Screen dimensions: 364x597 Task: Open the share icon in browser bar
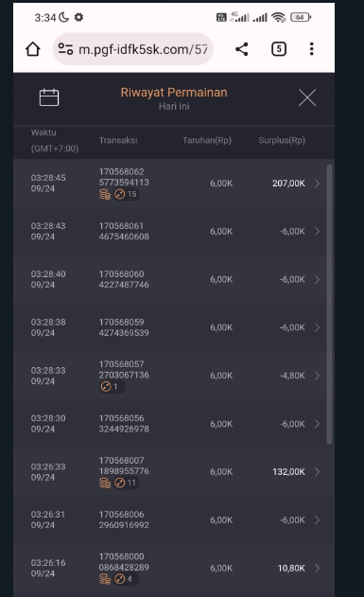pyautogui.click(x=242, y=49)
